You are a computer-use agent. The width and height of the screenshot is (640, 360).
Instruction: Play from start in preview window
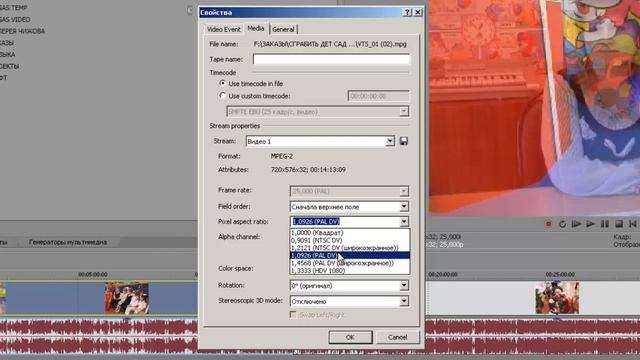click(576, 224)
